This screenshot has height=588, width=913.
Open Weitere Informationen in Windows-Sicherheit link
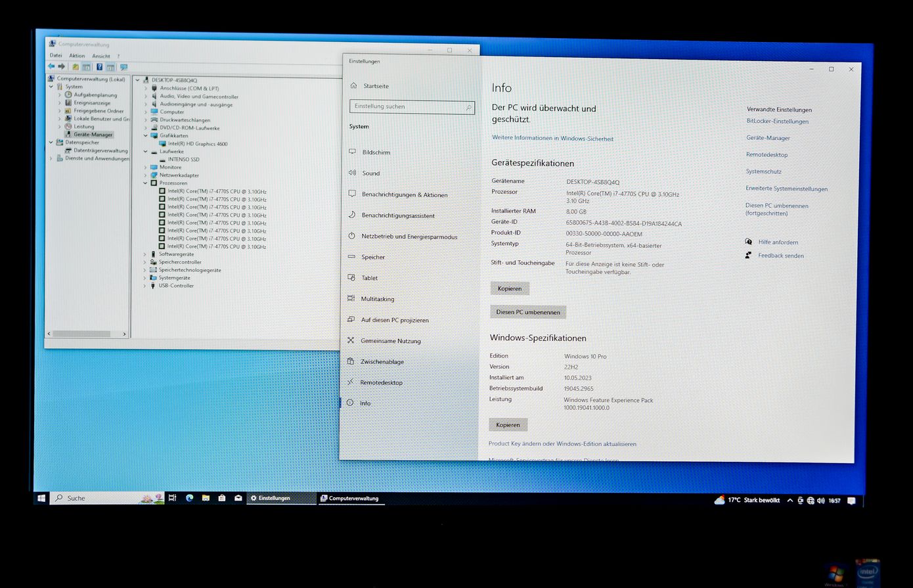552,138
